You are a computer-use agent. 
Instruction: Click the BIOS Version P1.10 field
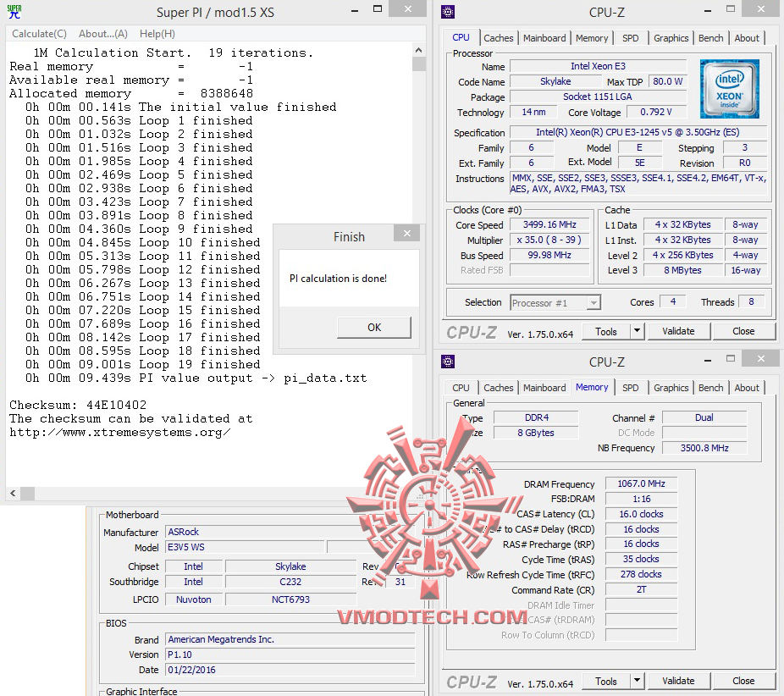click(290, 655)
